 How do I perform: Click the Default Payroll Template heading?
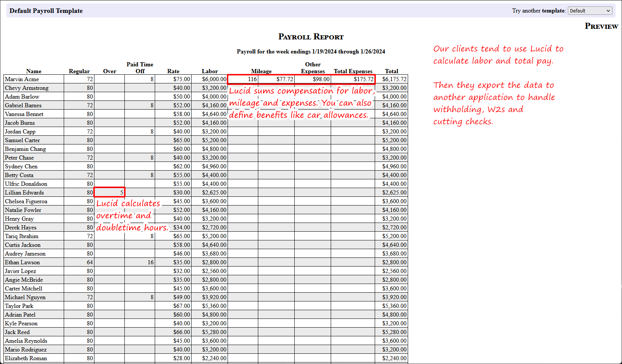[x=46, y=11]
